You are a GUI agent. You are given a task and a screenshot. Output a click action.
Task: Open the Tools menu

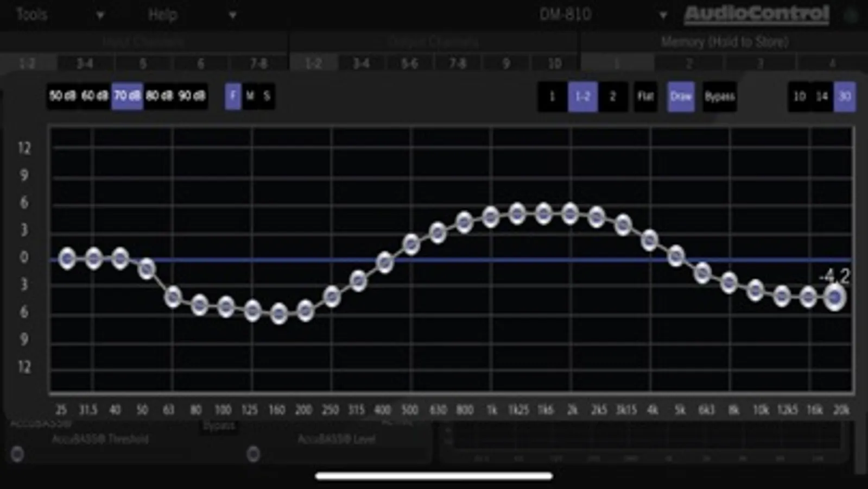[x=31, y=14]
